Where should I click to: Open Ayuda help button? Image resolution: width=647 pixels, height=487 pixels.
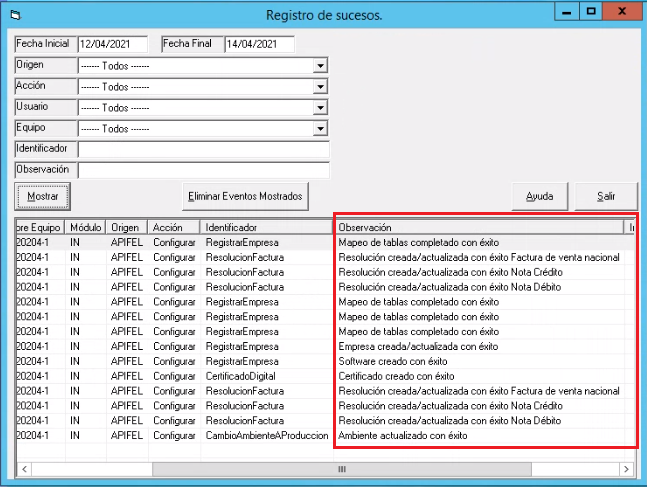pos(539,196)
